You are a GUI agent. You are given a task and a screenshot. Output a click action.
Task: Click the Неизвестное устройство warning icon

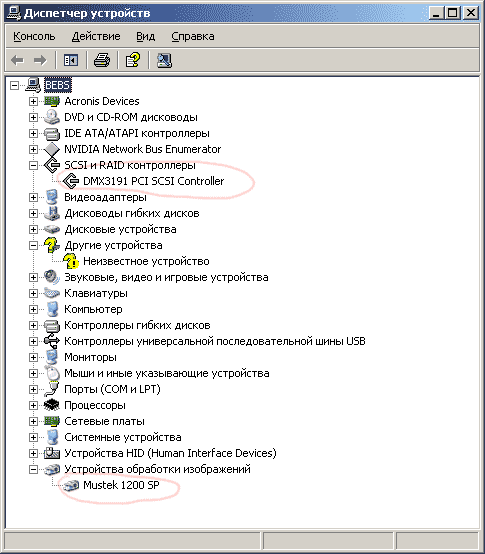pos(71,261)
